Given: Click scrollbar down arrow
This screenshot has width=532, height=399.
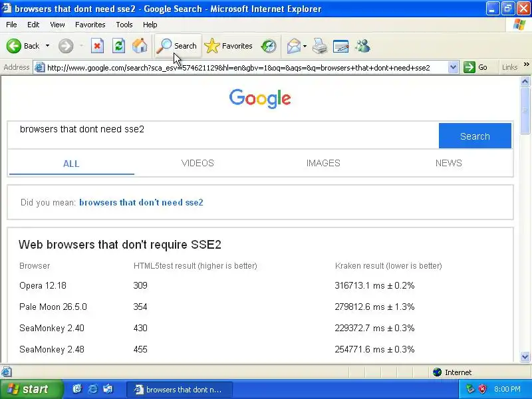Looking at the screenshot, I should [525, 356].
